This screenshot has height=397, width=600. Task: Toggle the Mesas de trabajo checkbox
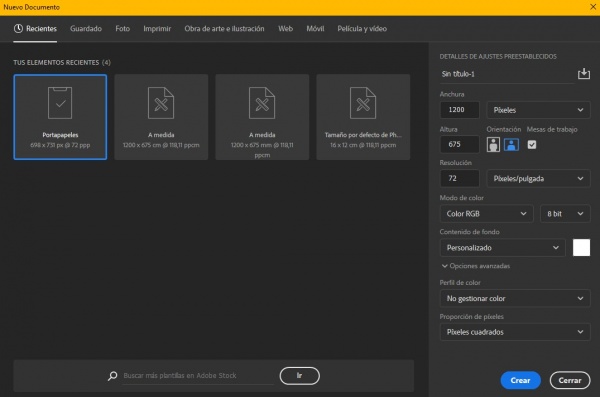coord(532,145)
